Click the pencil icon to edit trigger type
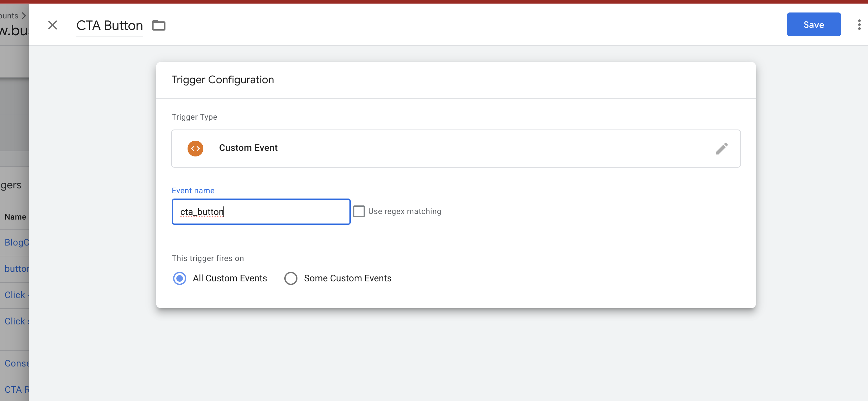This screenshot has width=868, height=401. (x=722, y=149)
